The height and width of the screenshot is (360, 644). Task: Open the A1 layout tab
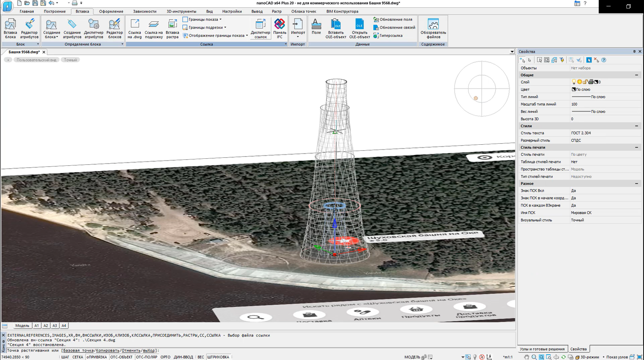tap(36, 326)
